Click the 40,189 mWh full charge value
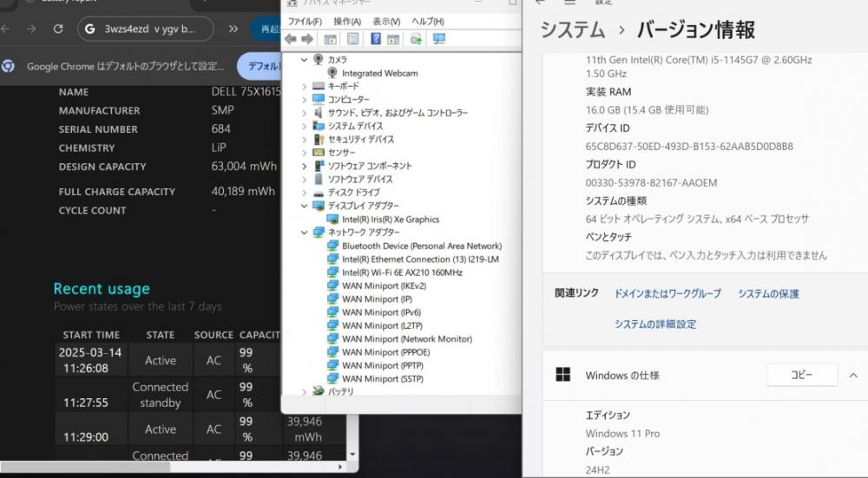 (x=243, y=191)
